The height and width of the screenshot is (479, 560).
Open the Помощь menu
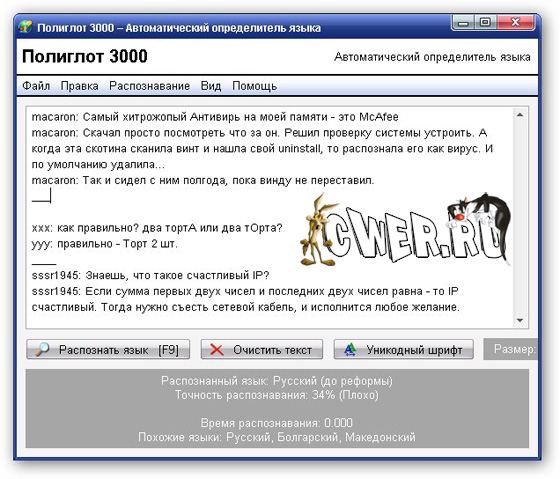pos(254,86)
